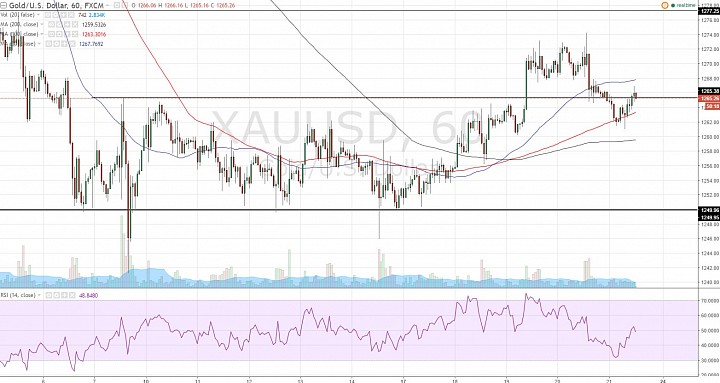Click the red 1265.26 current price label
720x383 pixels.
pos(709,98)
